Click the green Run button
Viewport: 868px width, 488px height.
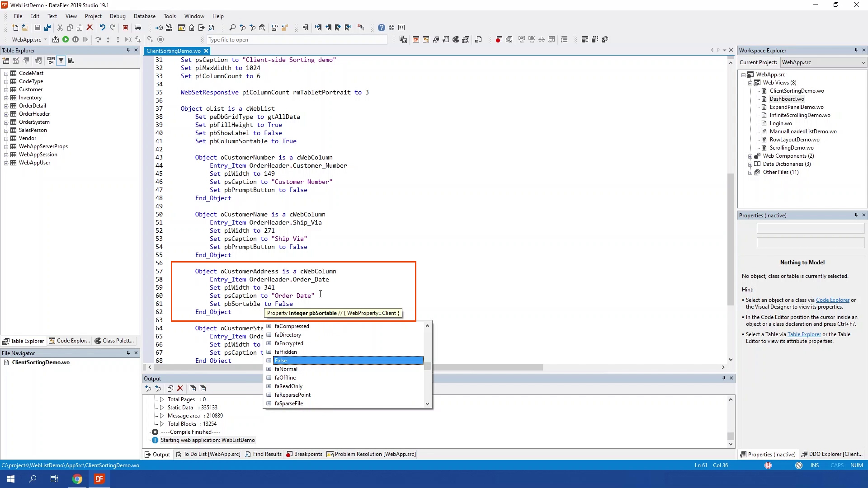click(66, 40)
